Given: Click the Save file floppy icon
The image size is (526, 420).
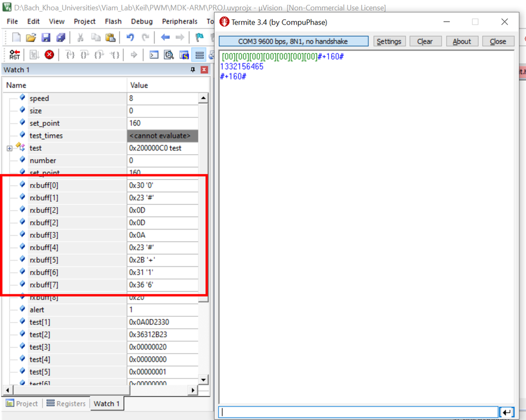Looking at the screenshot, I should click(x=46, y=37).
